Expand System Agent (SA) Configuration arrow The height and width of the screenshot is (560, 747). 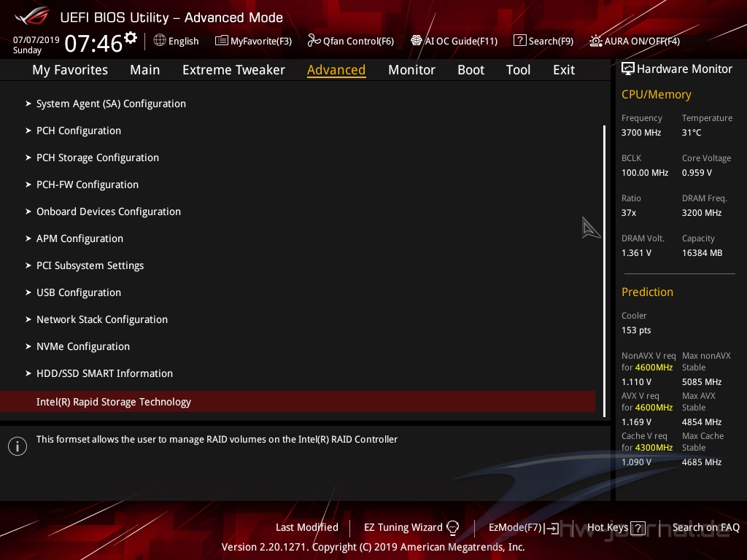[x=28, y=104]
